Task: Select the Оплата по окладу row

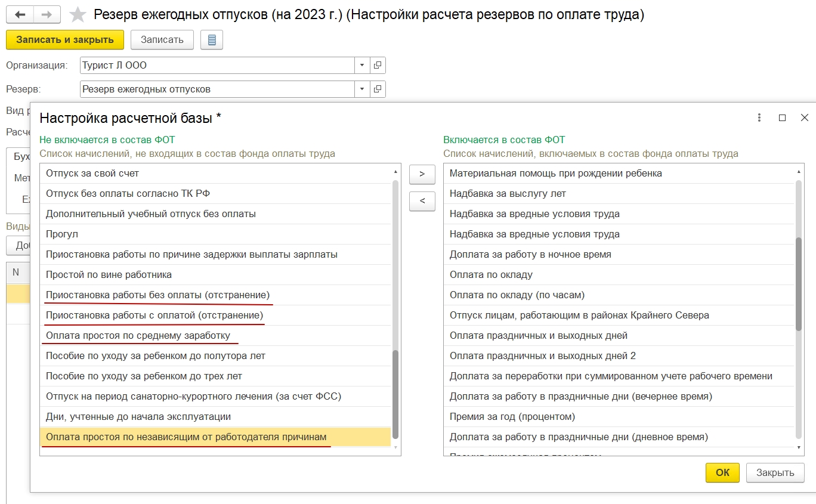Action: click(619, 275)
